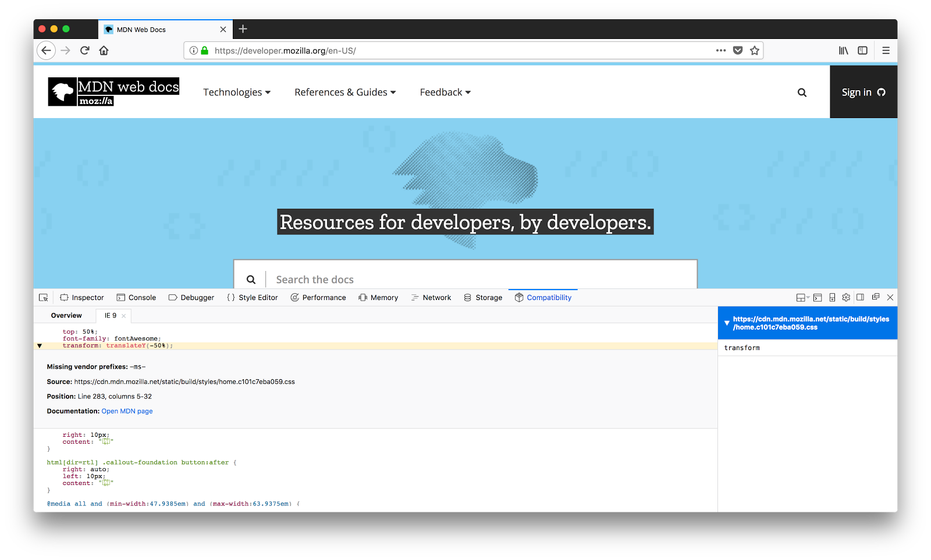Image resolution: width=931 pixels, height=560 pixels.
Task: Save page to Pocket
Action: pos(738,51)
